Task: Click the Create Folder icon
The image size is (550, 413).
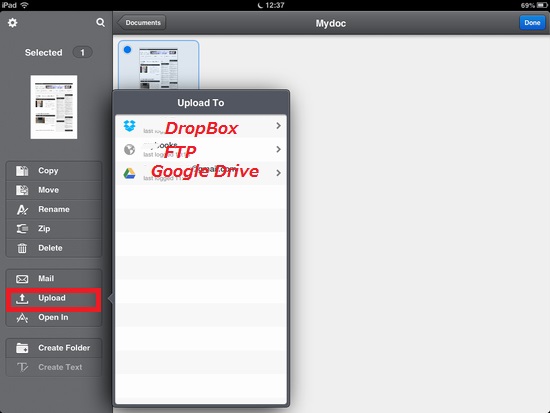Action: point(22,348)
